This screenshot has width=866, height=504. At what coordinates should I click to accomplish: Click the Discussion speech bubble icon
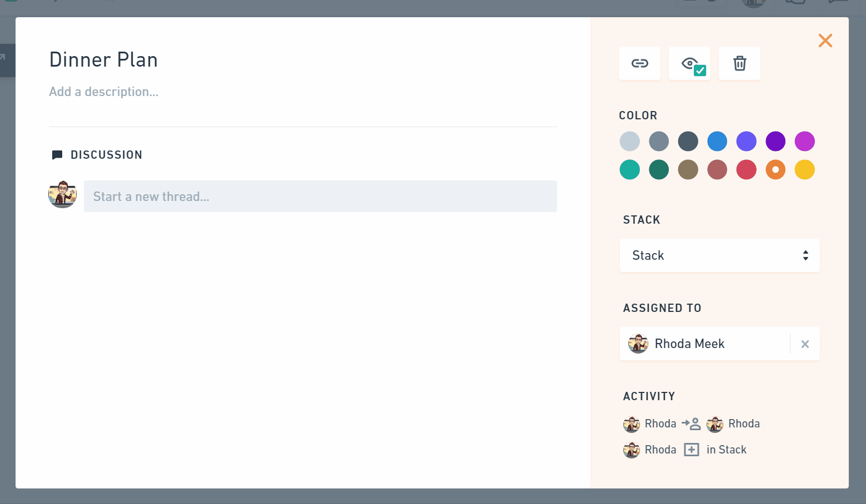57,155
